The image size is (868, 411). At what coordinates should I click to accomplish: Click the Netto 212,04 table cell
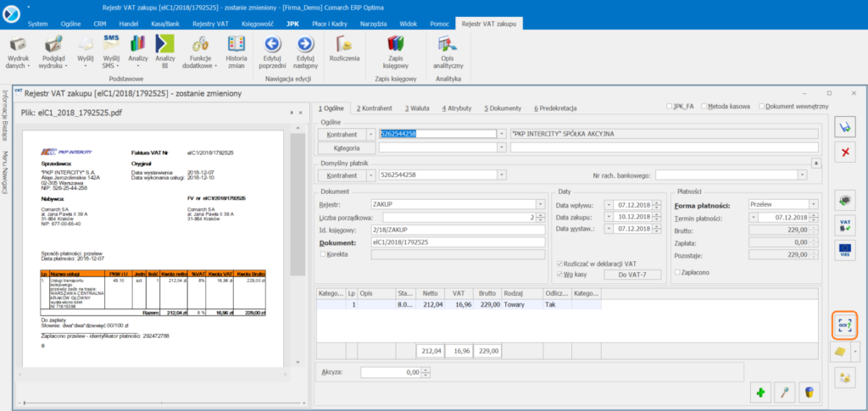point(431,305)
